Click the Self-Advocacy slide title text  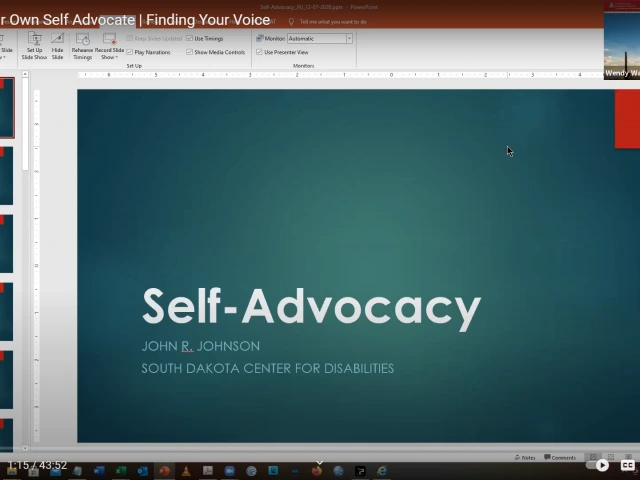point(311,307)
